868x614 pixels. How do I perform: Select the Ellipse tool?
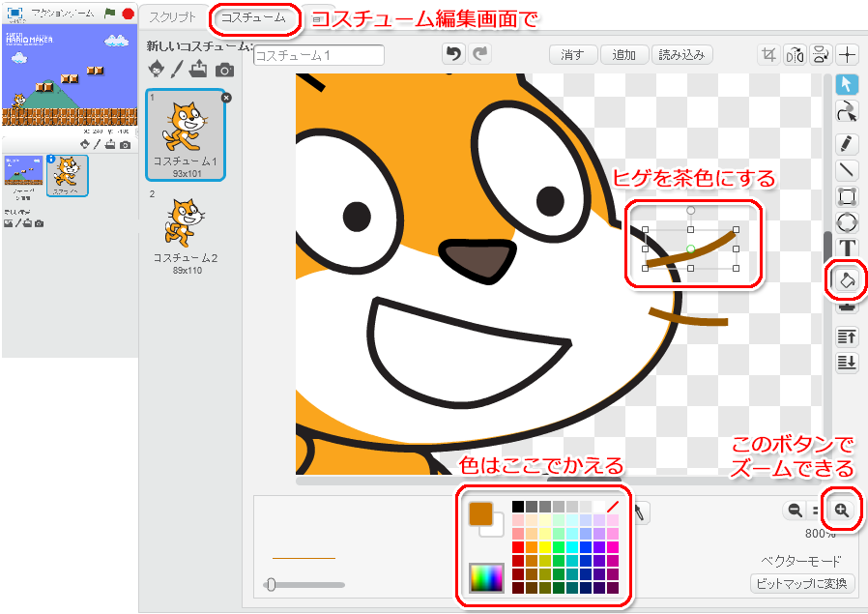tap(847, 222)
